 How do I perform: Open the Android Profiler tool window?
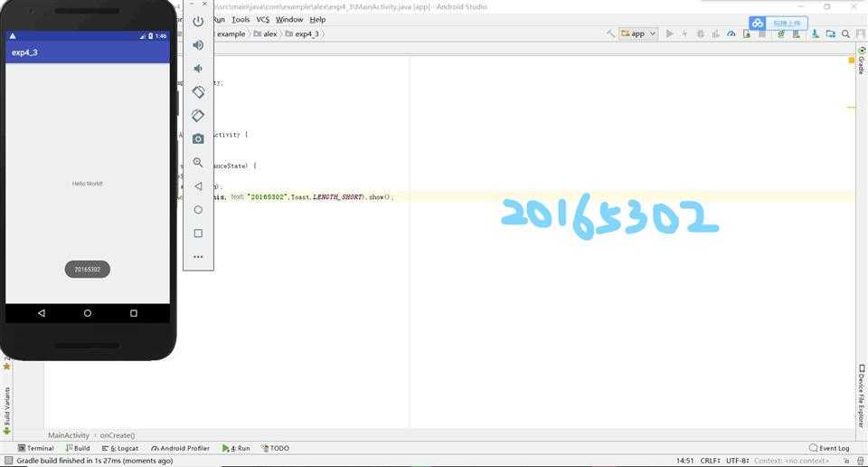point(181,448)
